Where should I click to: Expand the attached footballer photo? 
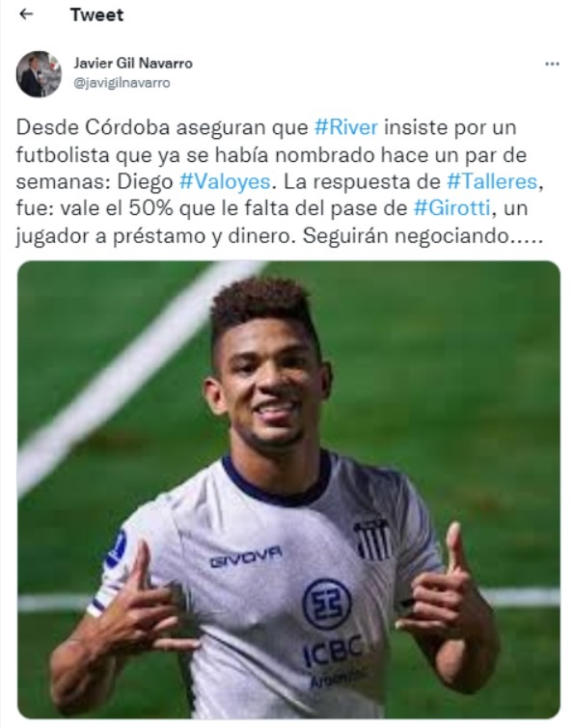click(x=288, y=490)
